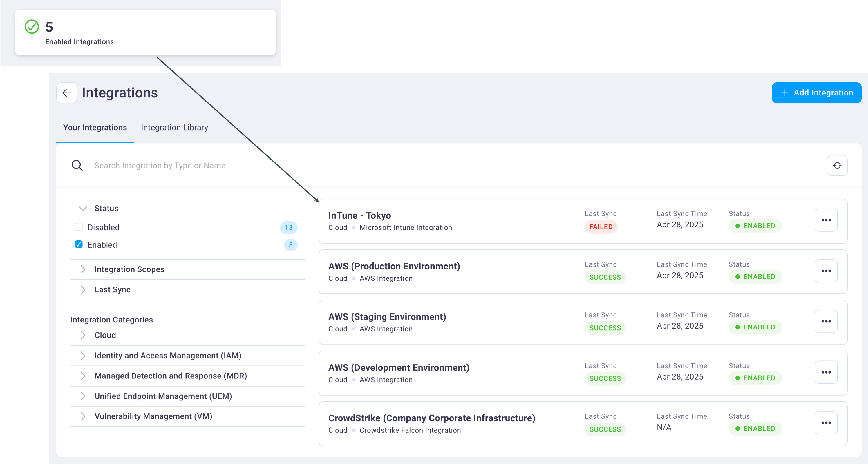The width and height of the screenshot is (868, 464).
Task: Open the more options menu for AWS (Staging Environment)
Action: point(826,321)
